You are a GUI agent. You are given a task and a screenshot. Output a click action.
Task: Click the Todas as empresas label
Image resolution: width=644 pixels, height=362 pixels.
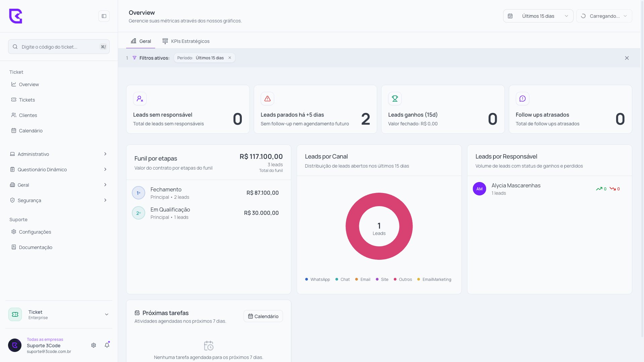(45, 340)
